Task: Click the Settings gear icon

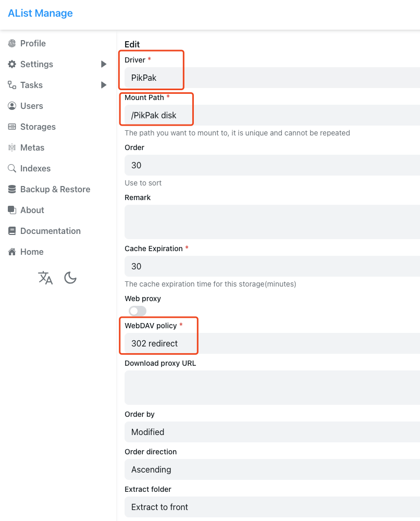Action: [12, 64]
